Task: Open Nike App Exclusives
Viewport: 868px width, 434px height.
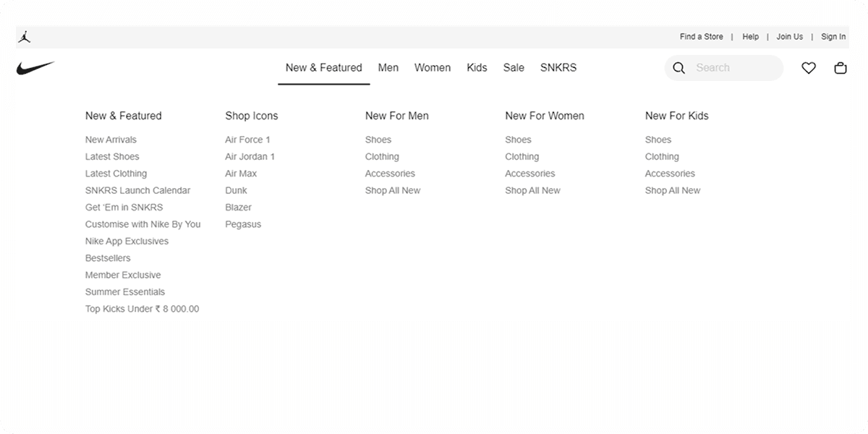Action: click(x=127, y=242)
